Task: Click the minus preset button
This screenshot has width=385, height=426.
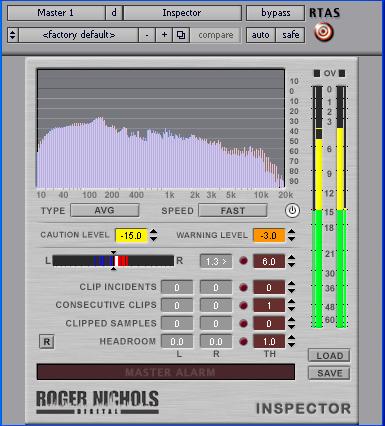Action: (147, 35)
